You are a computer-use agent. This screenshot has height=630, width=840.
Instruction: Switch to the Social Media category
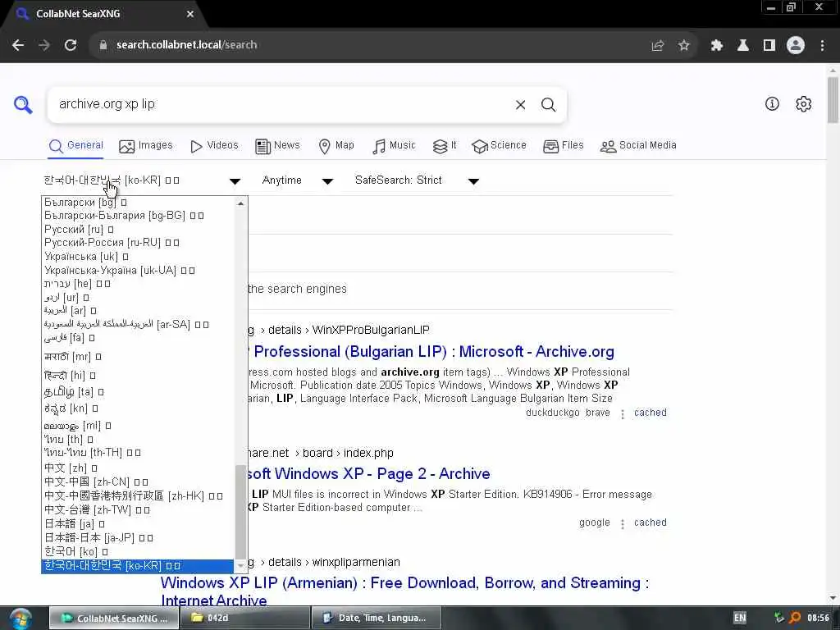(x=638, y=146)
